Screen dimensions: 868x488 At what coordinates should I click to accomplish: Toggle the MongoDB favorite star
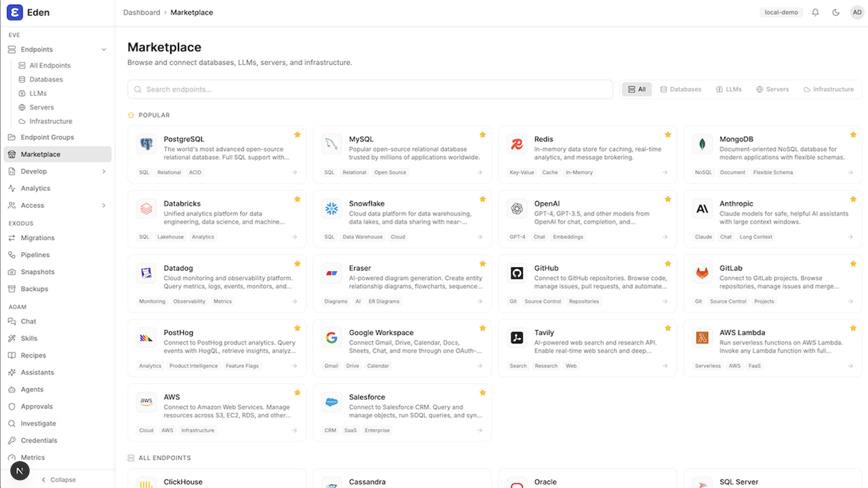[853, 135]
